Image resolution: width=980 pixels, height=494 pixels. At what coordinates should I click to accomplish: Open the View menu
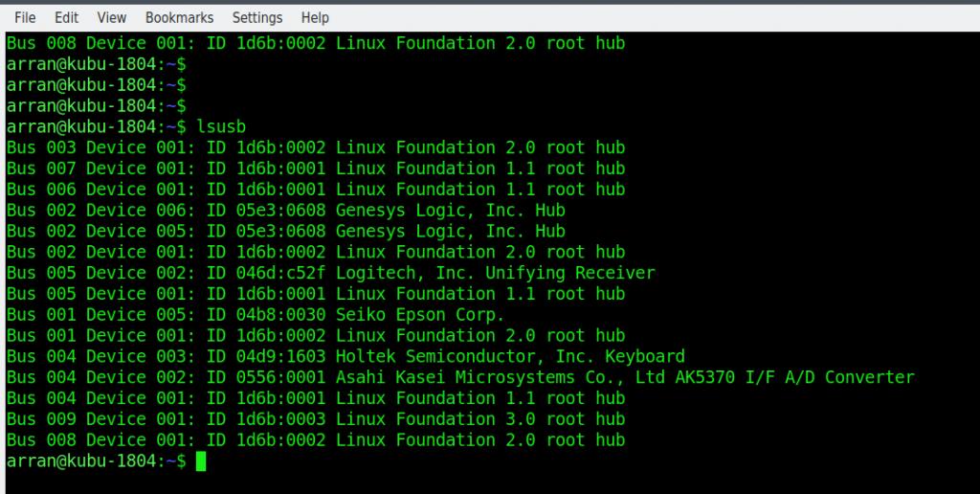click(x=112, y=17)
